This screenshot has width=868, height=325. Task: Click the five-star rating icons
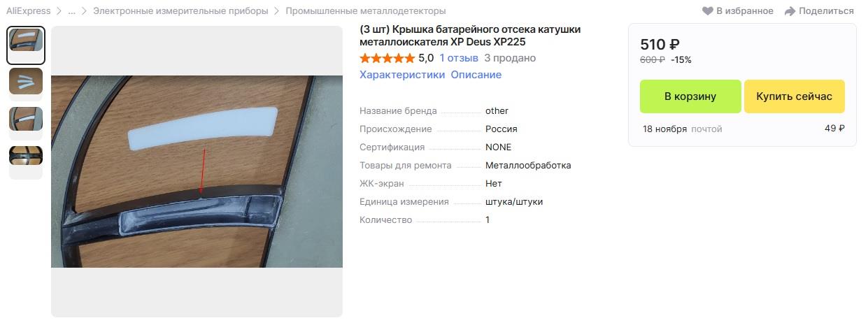click(x=387, y=58)
